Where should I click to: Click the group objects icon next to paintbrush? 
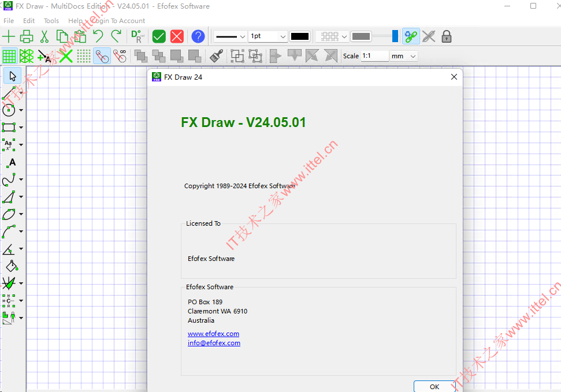click(x=237, y=56)
